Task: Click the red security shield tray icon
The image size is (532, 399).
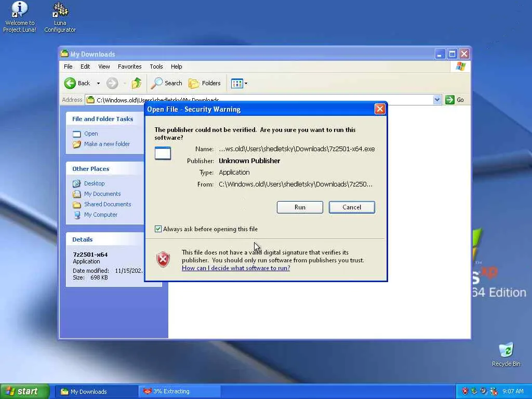Action: 465,391
